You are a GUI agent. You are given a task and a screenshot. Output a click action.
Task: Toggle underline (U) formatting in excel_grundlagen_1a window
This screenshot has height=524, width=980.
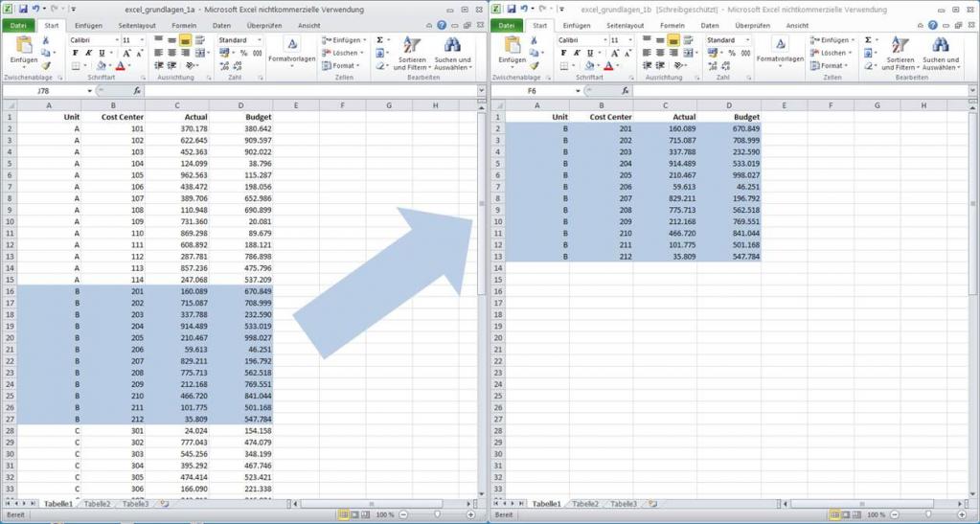pyautogui.click(x=101, y=54)
